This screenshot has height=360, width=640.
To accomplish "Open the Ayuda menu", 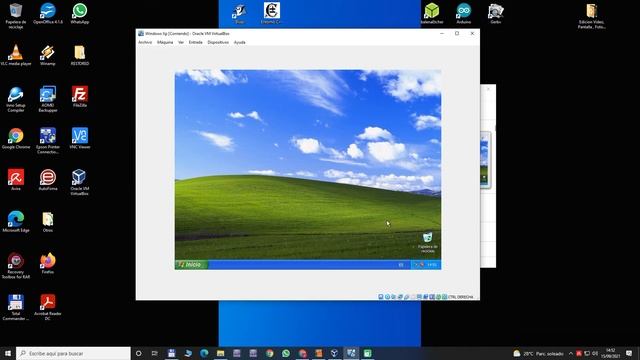I will coord(240,42).
